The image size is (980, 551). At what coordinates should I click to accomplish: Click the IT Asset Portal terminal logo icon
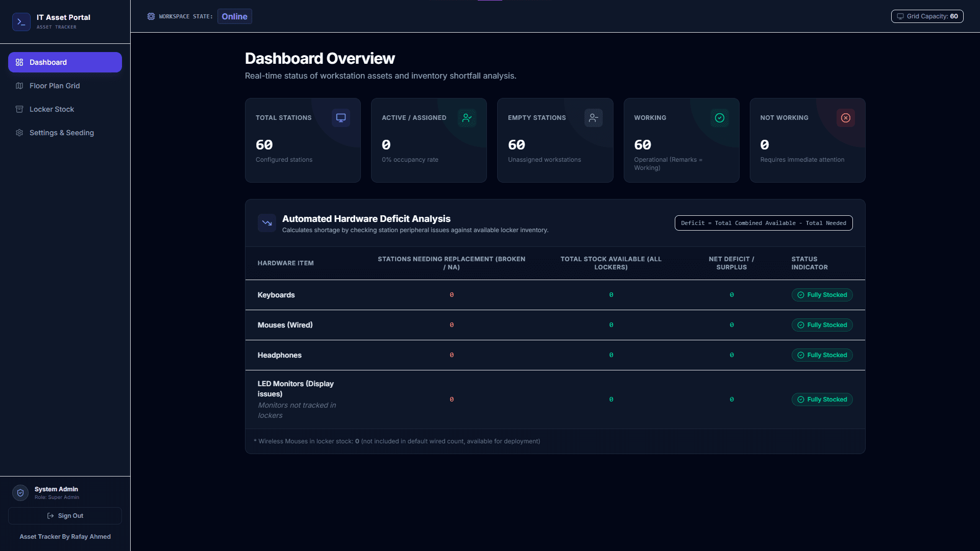pyautogui.click(x=21, y=22)
